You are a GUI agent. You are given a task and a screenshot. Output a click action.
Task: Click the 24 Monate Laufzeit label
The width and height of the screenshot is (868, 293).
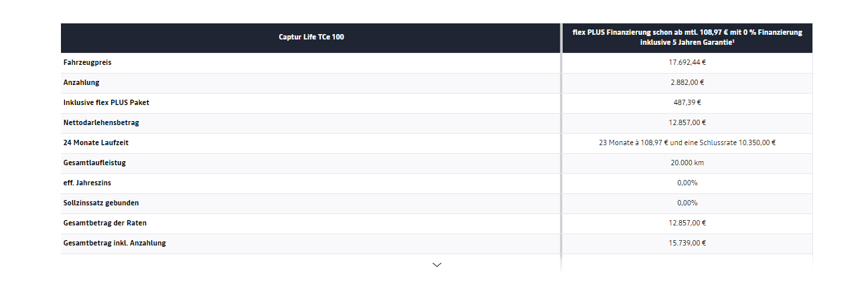(97, 143)
